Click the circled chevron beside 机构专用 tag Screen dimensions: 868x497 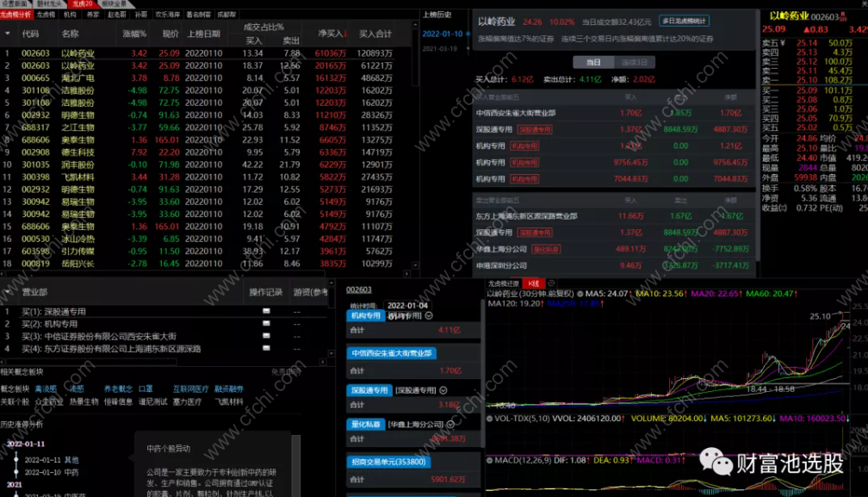pos(429,315)
